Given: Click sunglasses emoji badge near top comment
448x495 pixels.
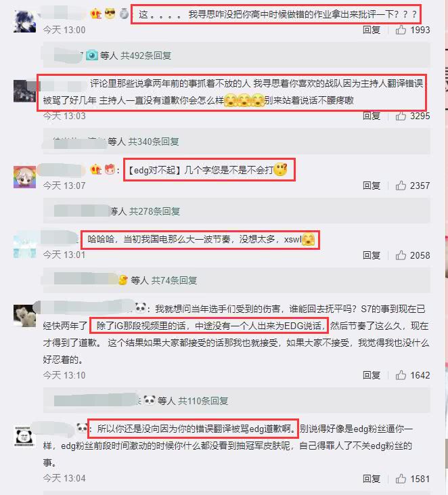Looking at the screenshot, I should (110, 14).
